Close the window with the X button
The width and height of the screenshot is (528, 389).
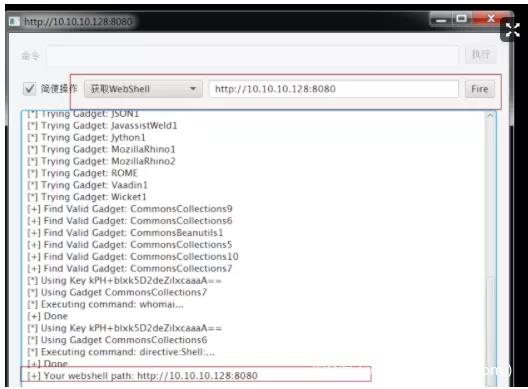pos(491,18)
